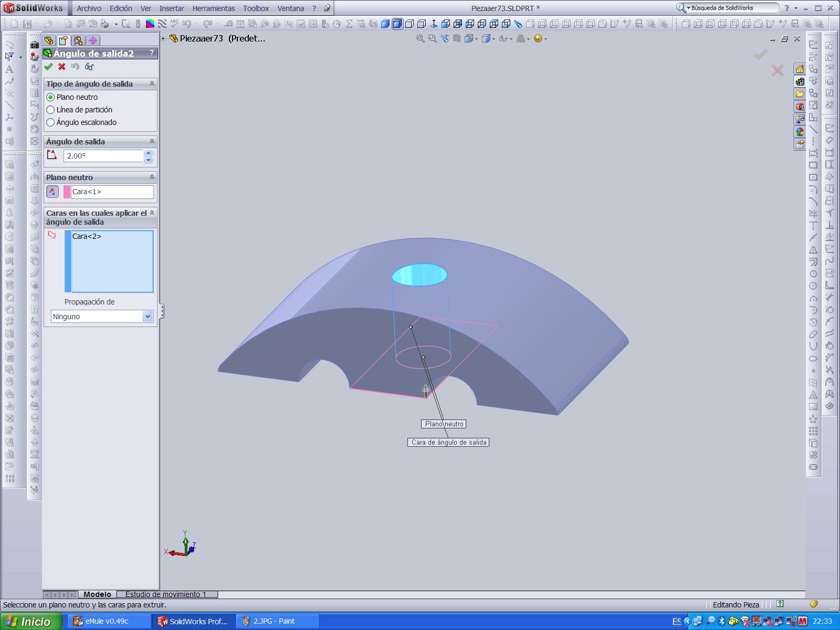840x630 pixels.
Task: Click the Normal to view icon
Action: coord(434,24)
